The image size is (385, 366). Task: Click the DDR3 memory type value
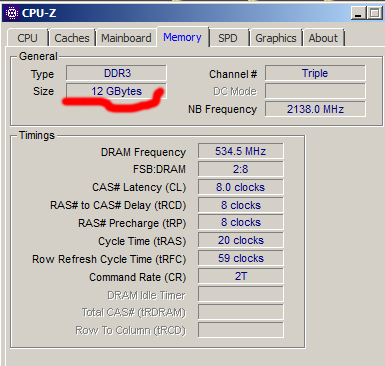point(116,73)
